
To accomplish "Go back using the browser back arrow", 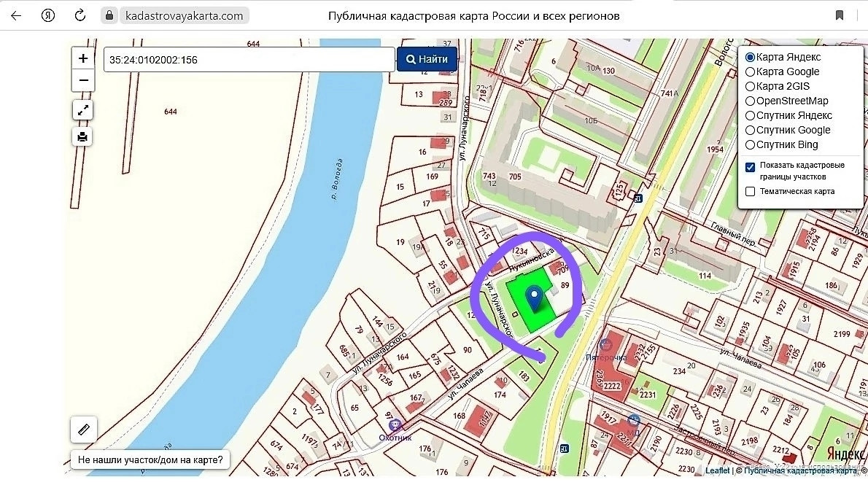I will [16, 15].
